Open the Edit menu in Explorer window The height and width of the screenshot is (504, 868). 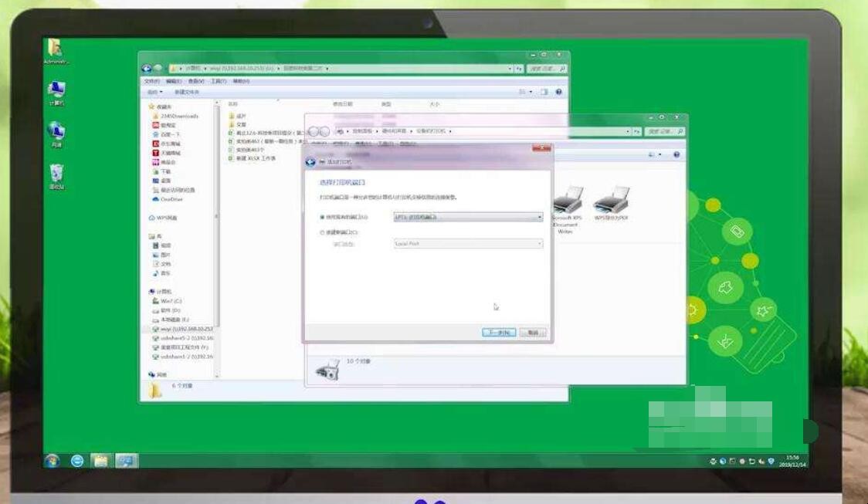[173, 81]
